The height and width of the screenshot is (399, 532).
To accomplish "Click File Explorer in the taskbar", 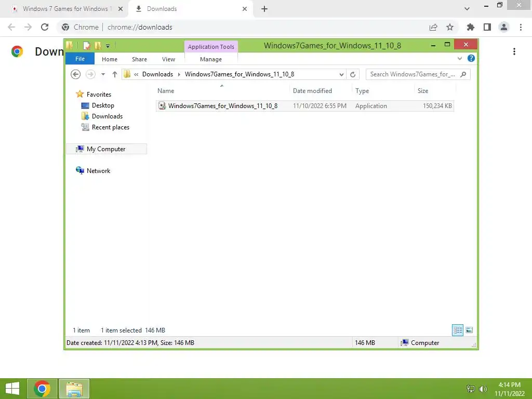I will click(74, 389).
